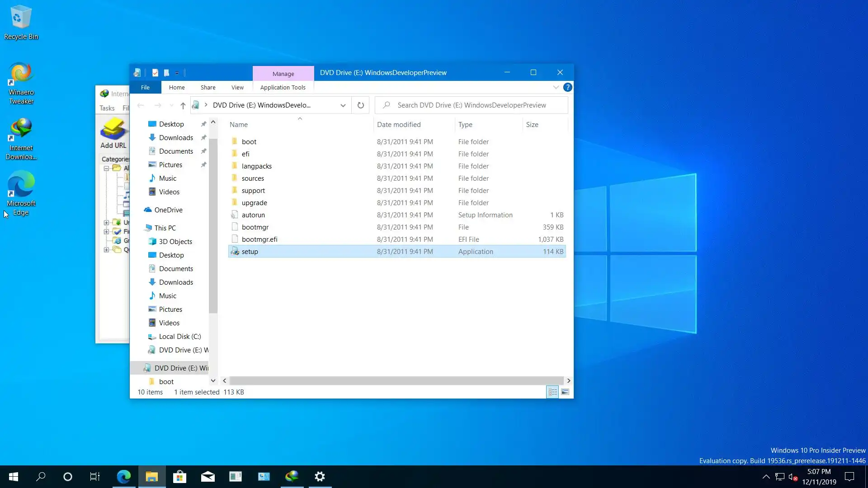The height and width of the screenshot is (488, 868).
Task: Open the View ribbon tab
Action: (x=237, y=87)
